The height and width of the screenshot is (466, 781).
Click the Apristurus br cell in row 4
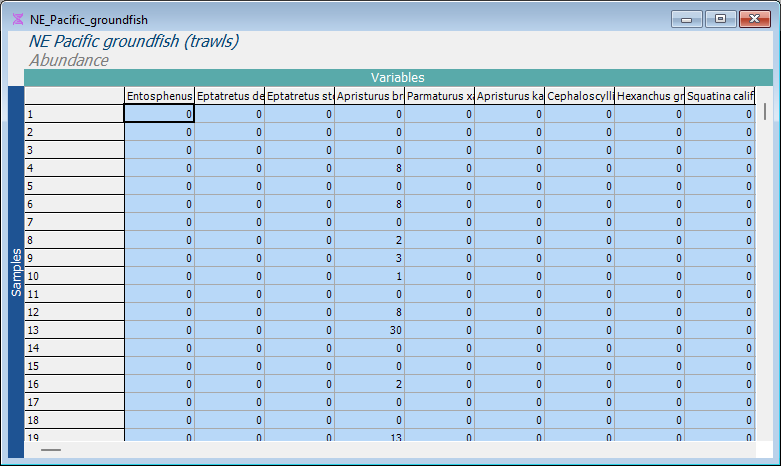tap(369, 168)
